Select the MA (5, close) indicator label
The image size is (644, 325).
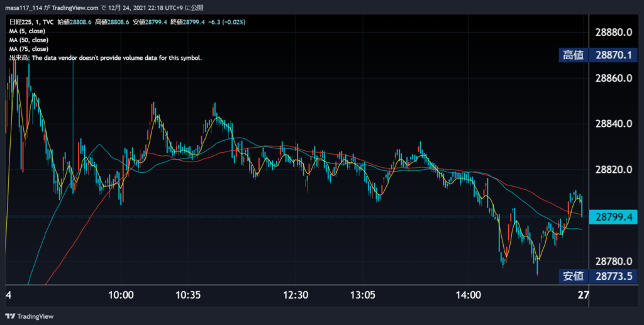pyautogui.click(x=27, y=31)
